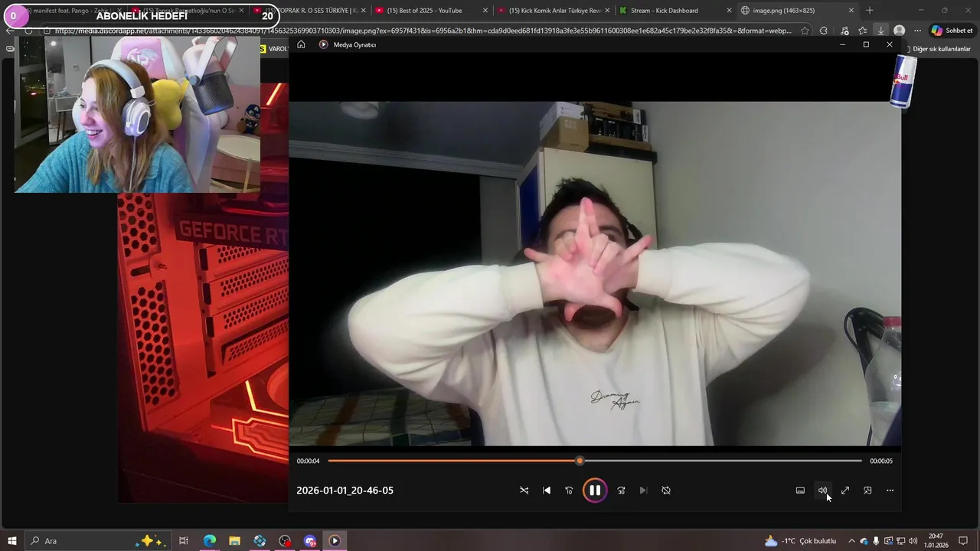This screenshot has width=980, height=551.
Task: Close the Media Player window
Action: pos(890,44)
